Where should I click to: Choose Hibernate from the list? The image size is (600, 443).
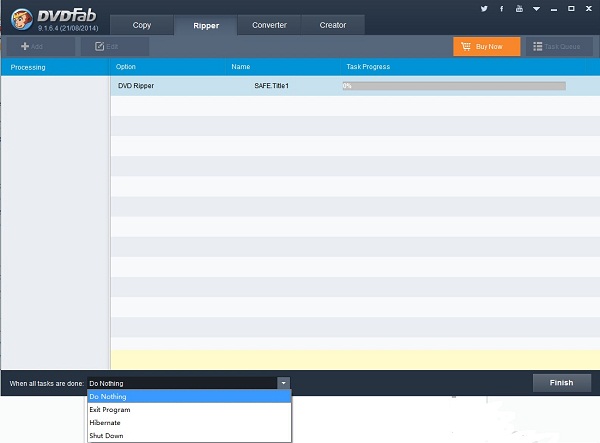tap(189, 423)
